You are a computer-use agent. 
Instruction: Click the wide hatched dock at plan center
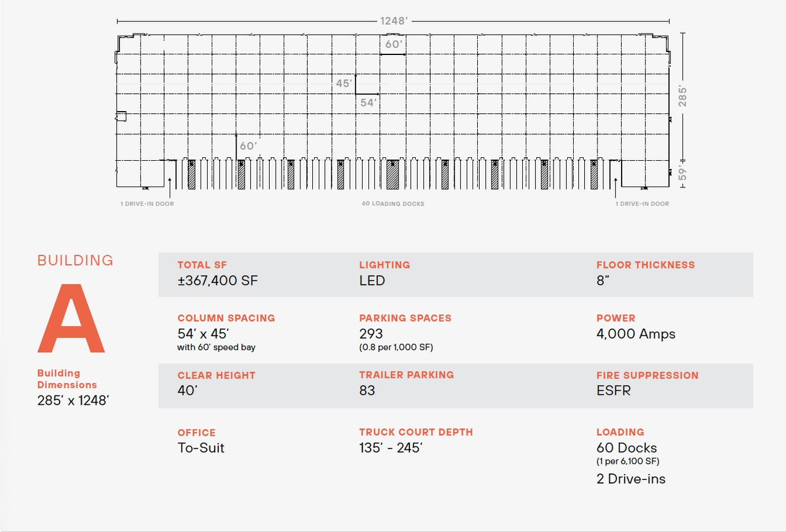(x=392, y=174)
